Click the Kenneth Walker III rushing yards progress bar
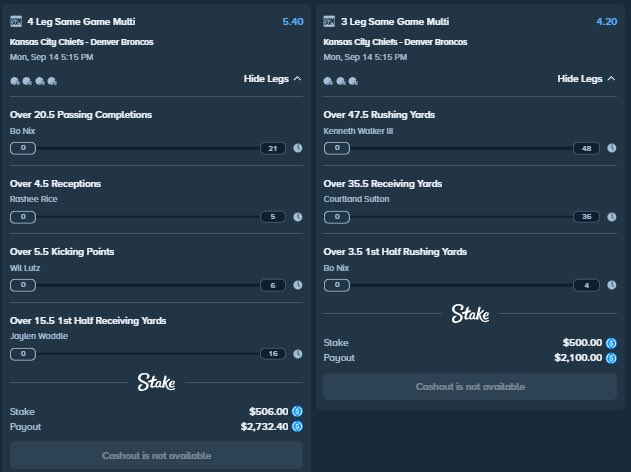Viewport: 631px width, 472px height. click(462, 148)
